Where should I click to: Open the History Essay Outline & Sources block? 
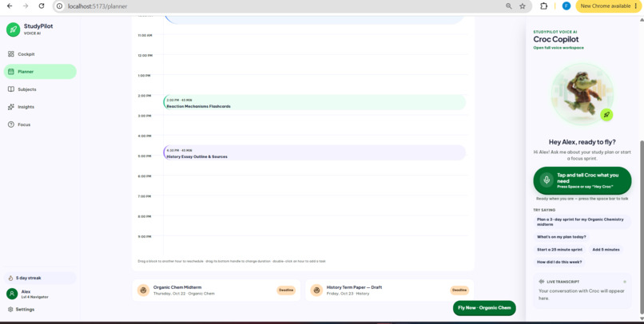[315, 152]
